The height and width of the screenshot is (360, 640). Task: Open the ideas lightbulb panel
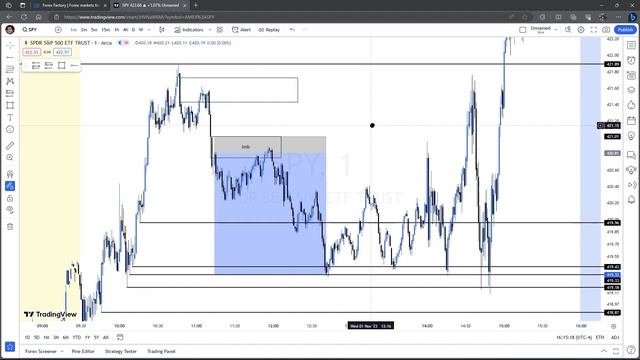pos(631,136)
